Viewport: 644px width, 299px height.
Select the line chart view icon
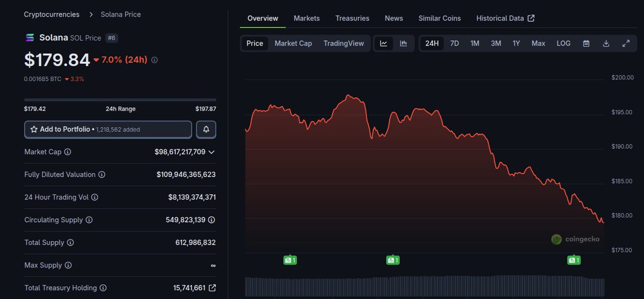[384, 43]
